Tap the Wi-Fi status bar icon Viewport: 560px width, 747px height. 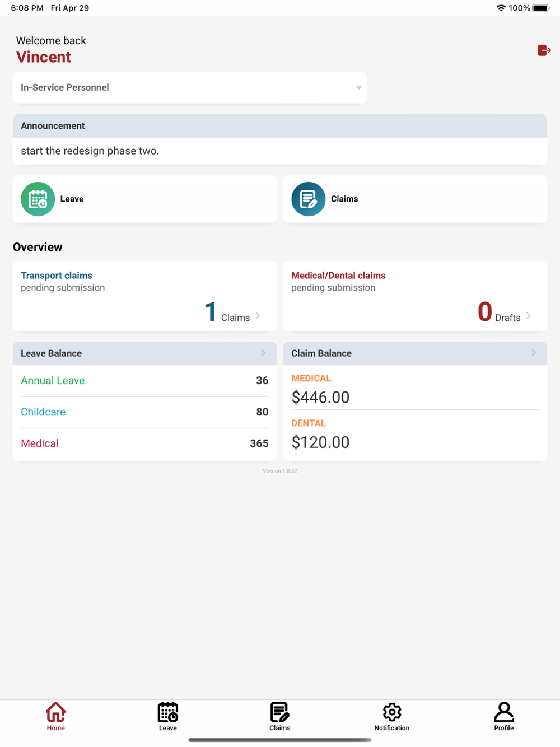click(x=501, y=8)
